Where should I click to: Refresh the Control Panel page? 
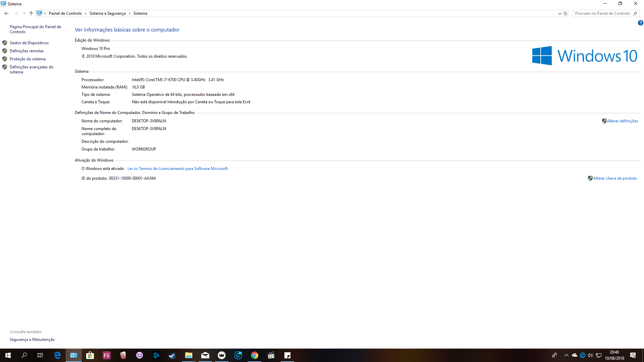pos(565,13)
